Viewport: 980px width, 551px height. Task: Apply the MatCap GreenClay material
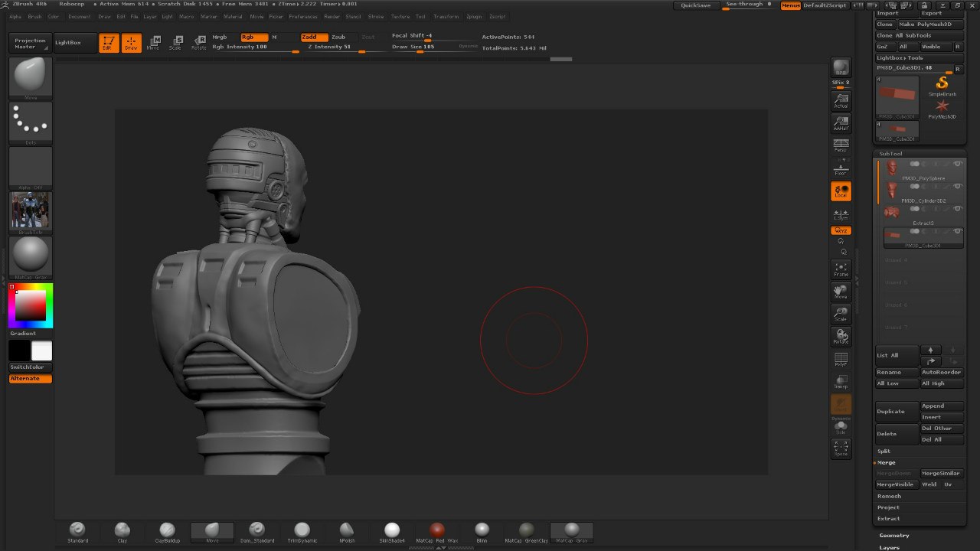(x=526, y=532)
